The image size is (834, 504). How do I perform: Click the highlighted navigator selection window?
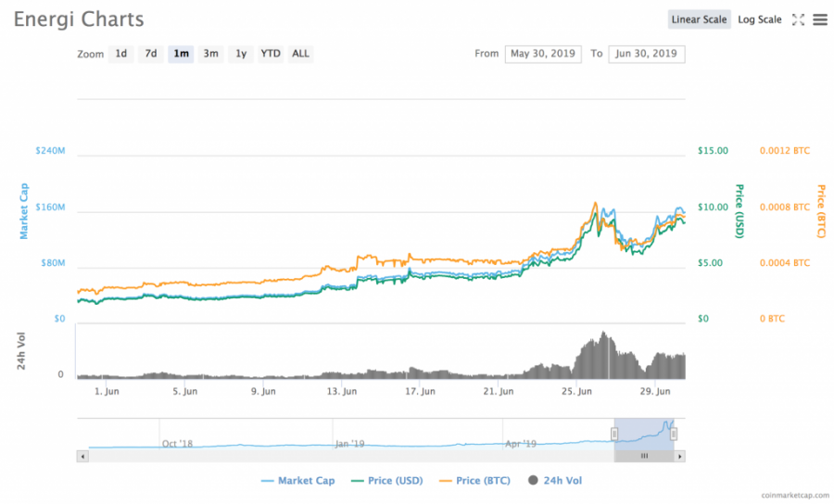(x=644, y=435)
